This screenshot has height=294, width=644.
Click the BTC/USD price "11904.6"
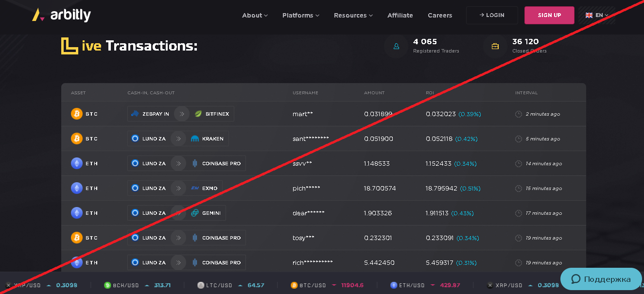tap(352, 285)
